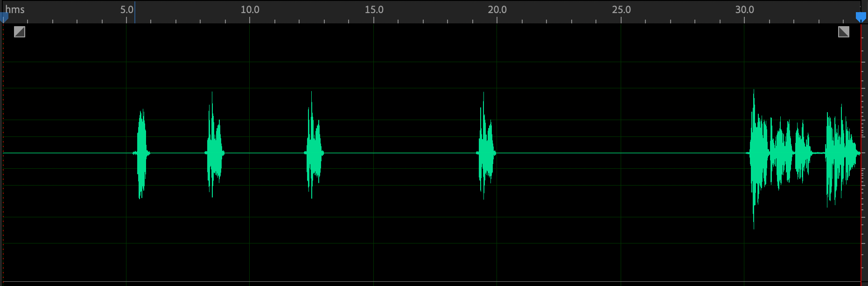Screen dimensions: 868x286
Task: Click the first waveform burst after 5.0
Action: tap(141, 153)
